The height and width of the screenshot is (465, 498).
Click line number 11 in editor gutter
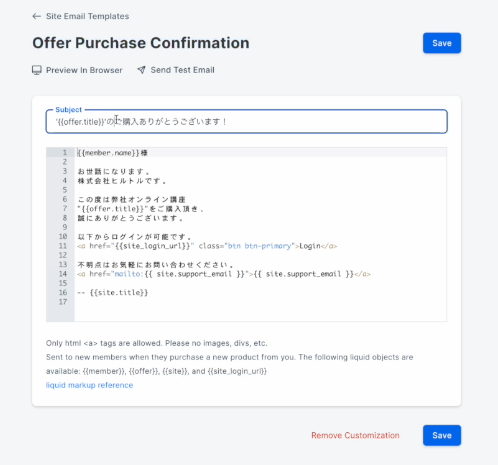pos(63,246)
